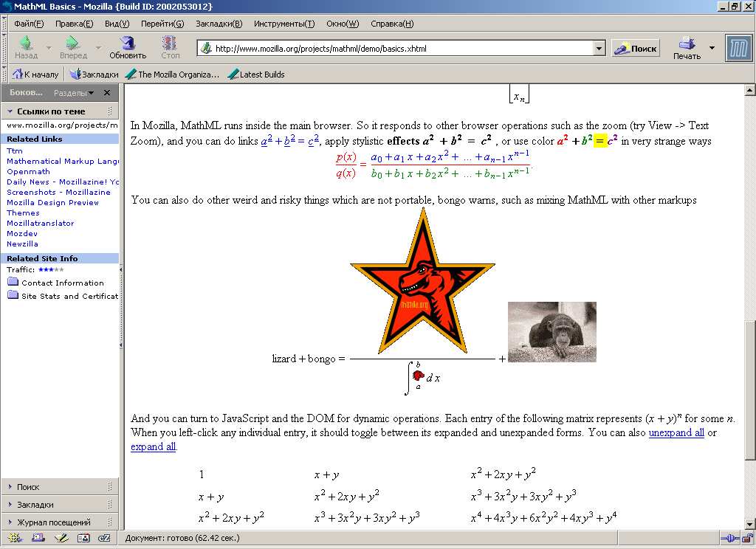Click the page proxy icon in URL bar

coord(207,48)
